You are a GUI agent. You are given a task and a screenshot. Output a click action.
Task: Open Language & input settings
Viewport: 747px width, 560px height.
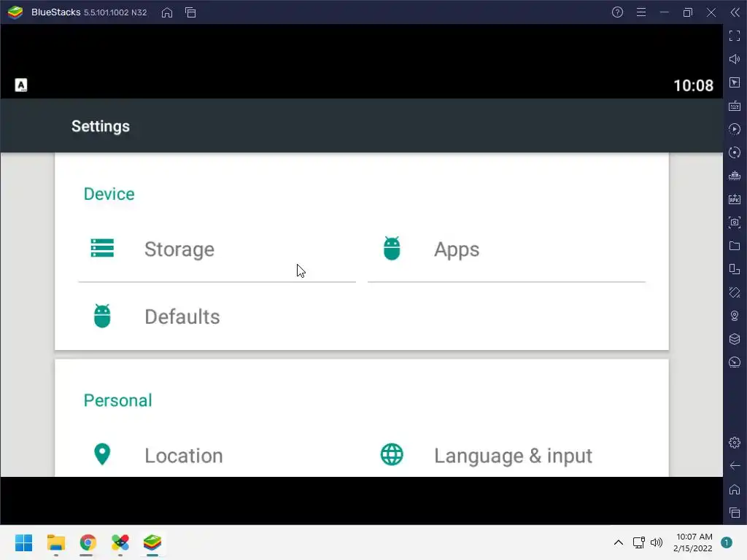click(x=506, y=455)
